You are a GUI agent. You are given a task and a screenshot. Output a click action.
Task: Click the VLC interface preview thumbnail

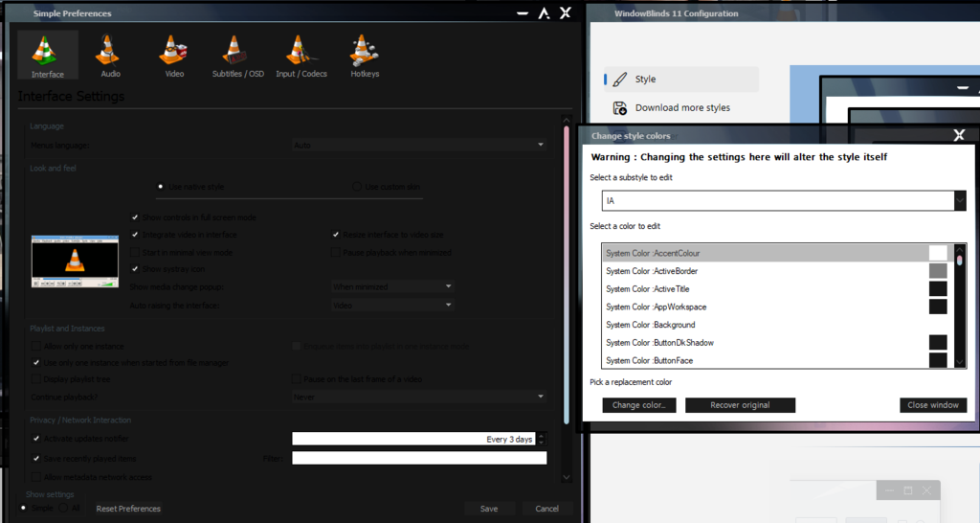pos(75,261)
